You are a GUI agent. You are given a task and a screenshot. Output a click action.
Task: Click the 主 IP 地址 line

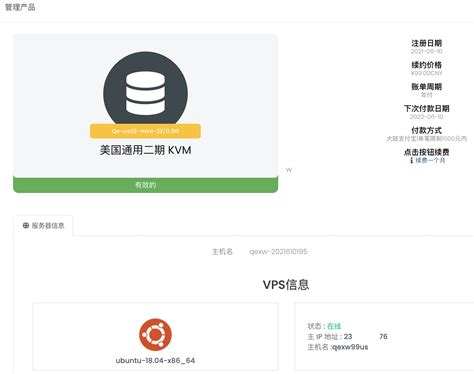click(x=347, y=337)
